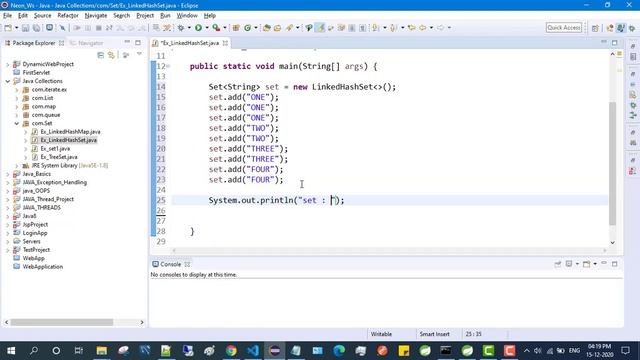
Task: Expand the DynamicWebProject tree node
Action: coord(8,64)
